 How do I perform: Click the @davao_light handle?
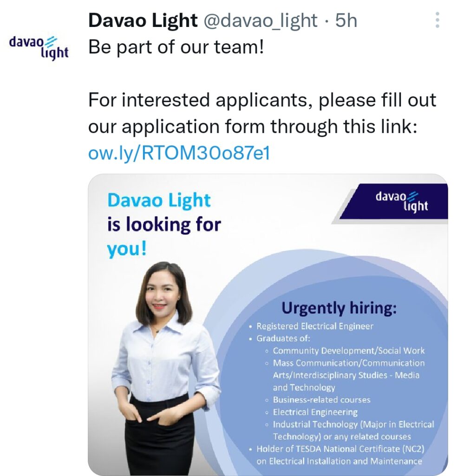(x=260, y=20)
